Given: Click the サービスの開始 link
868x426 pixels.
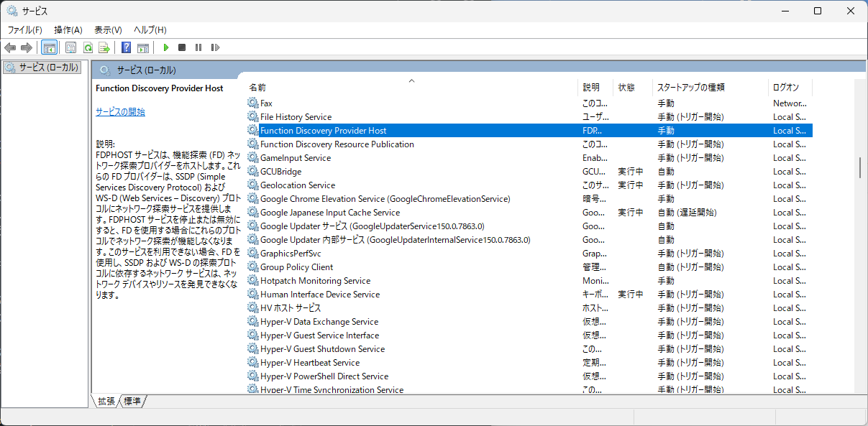Looking at the screenshot, I should point(120,112).
